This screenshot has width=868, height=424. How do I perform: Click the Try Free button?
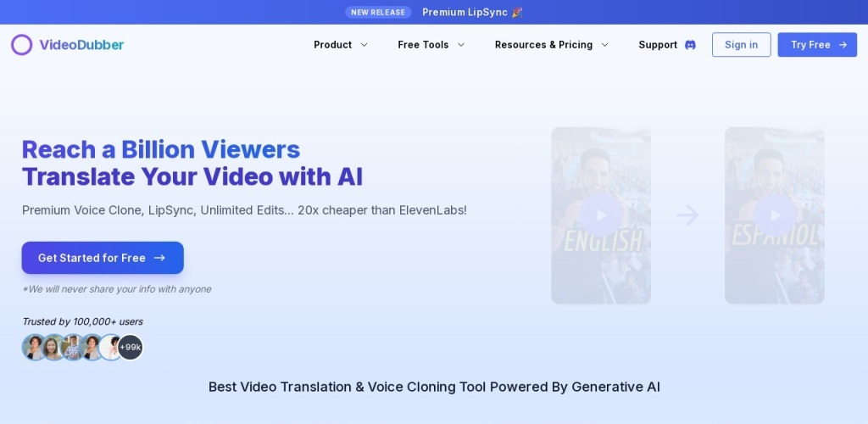[x=817, y=45]
